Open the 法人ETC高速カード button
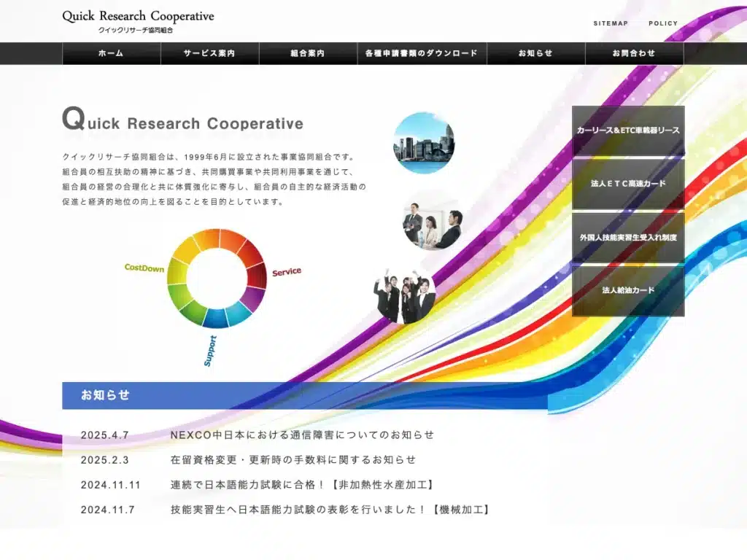Screen dimensions: 747x560 628,184
